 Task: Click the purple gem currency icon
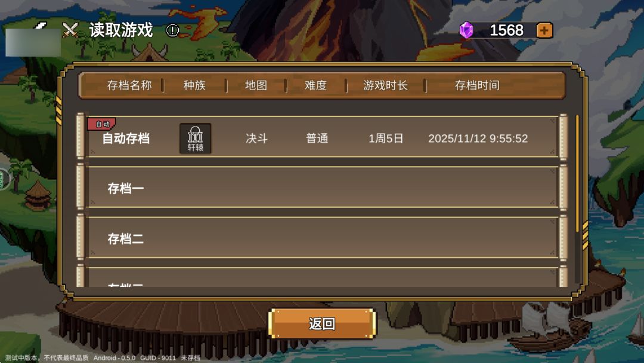466,30
